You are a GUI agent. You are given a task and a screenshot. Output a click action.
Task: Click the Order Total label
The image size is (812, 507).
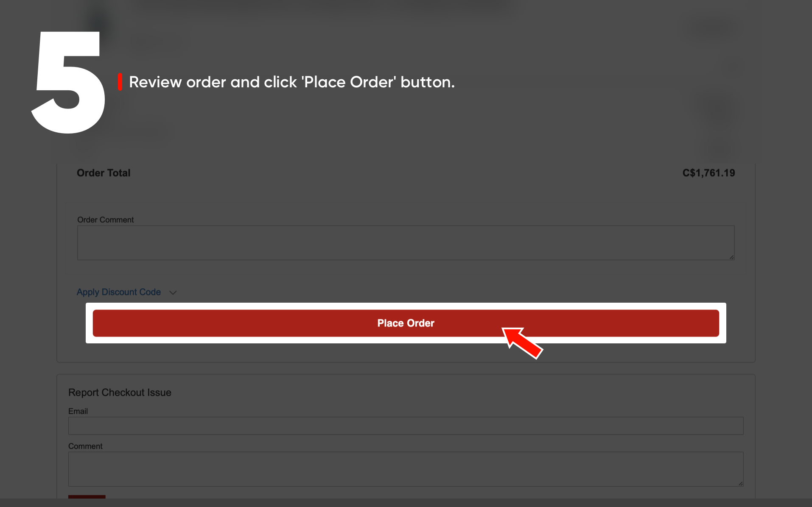(104, 173)
